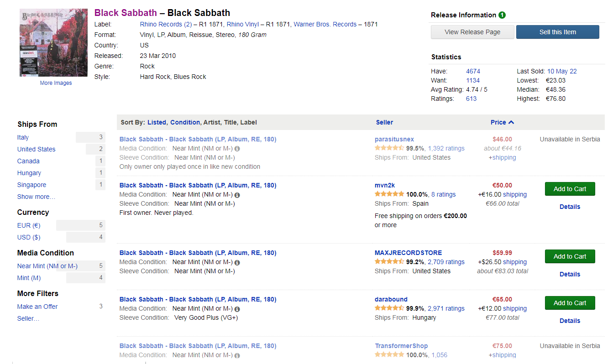The height and width of the screenshot is (364, 613).
Task: Click the Price sort arrow icon
Action: (x=511, y=122)
